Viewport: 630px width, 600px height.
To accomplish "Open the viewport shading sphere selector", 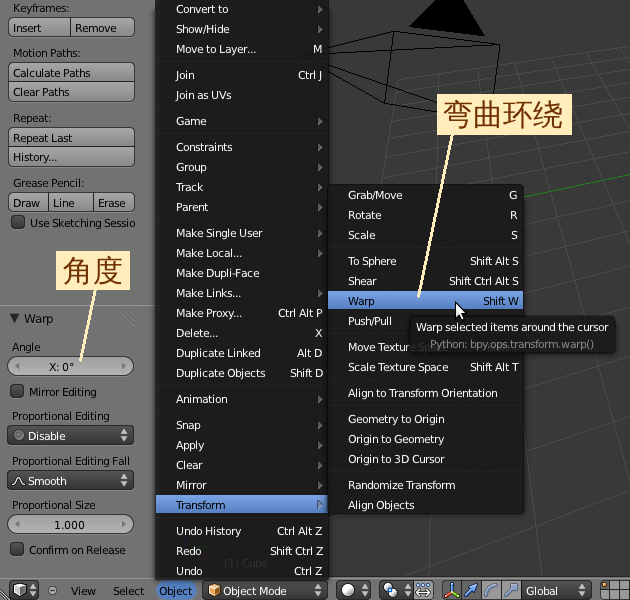I will pyautogui.click(x=355, y=590).
